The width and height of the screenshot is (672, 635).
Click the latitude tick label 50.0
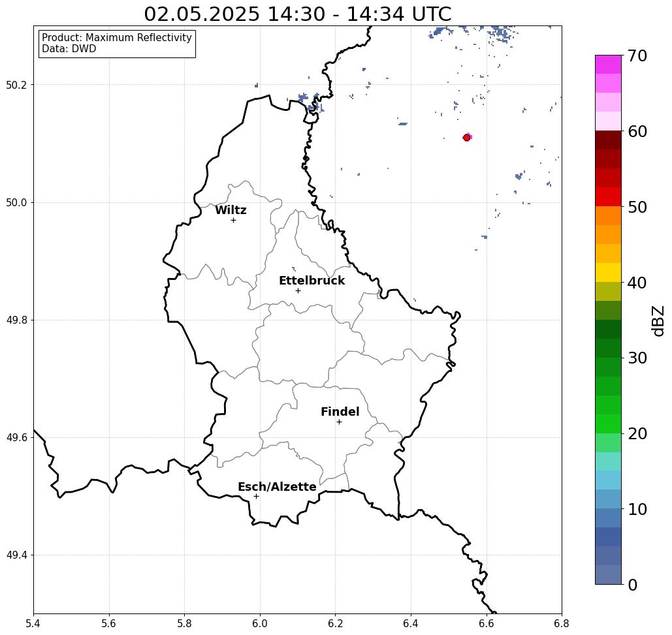pyautogui.click(x=16, y=202)
